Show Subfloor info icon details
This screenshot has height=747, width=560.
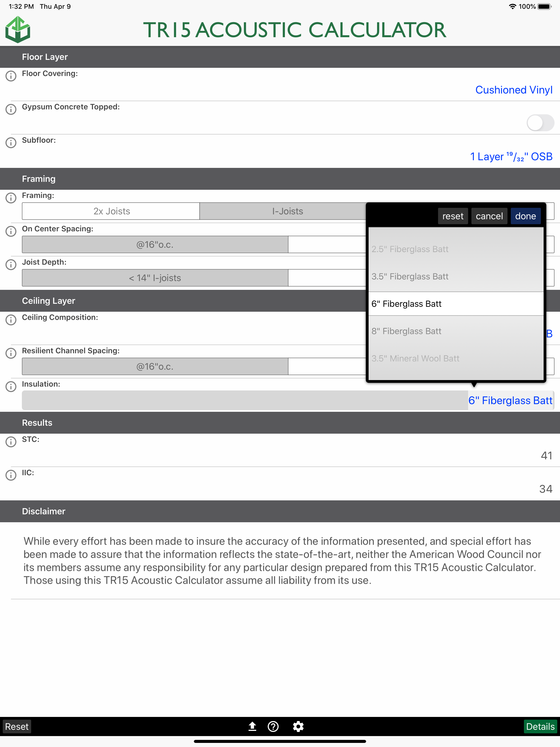(x=11, y=143)
